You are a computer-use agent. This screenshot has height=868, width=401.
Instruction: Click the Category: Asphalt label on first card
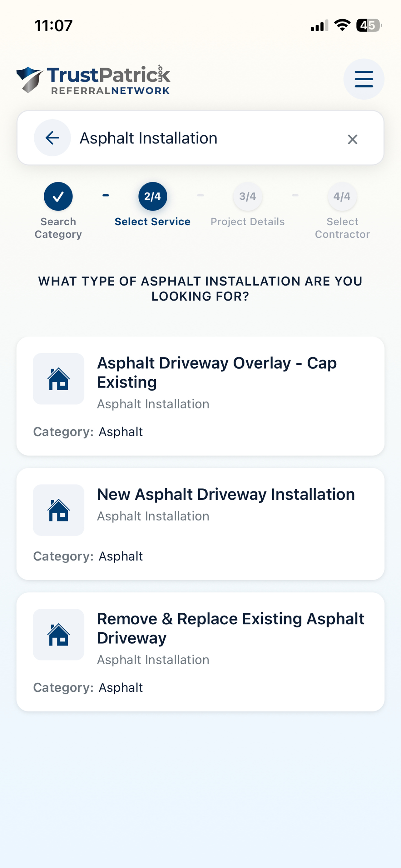pyautogui.click(x=88, y=432)
